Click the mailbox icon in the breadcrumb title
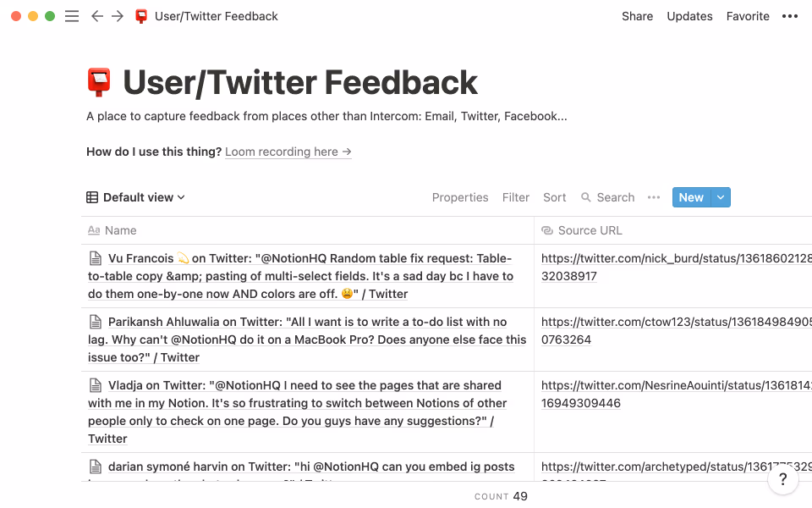 click(x=140, y=15)
